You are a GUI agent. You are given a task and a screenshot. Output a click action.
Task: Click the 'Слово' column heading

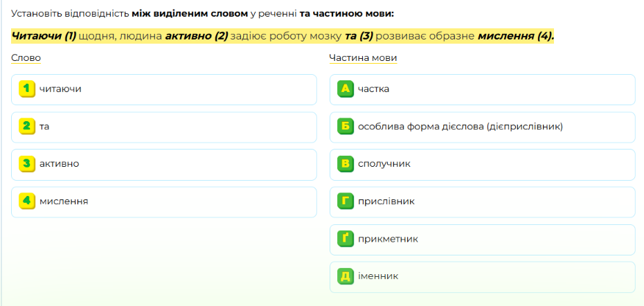point(26,58)
